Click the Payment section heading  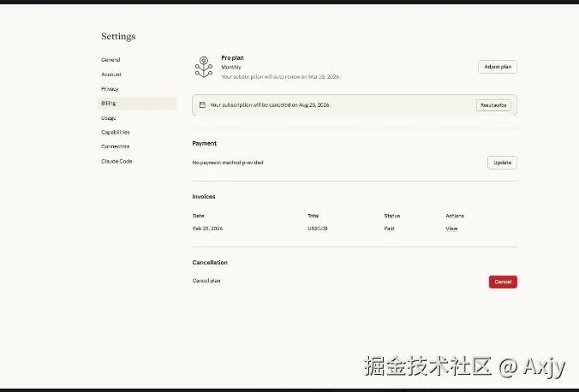pyautogui.click(x=204, y=143)
